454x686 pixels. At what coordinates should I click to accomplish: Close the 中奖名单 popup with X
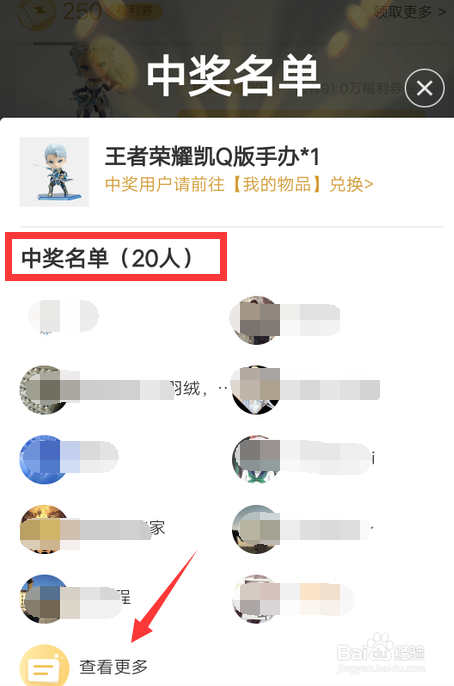425,88
